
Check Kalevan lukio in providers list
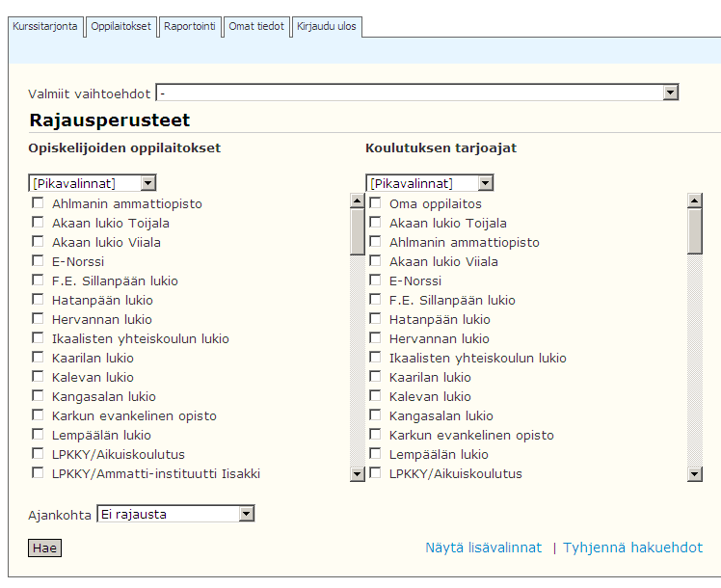tap(375, 396)
